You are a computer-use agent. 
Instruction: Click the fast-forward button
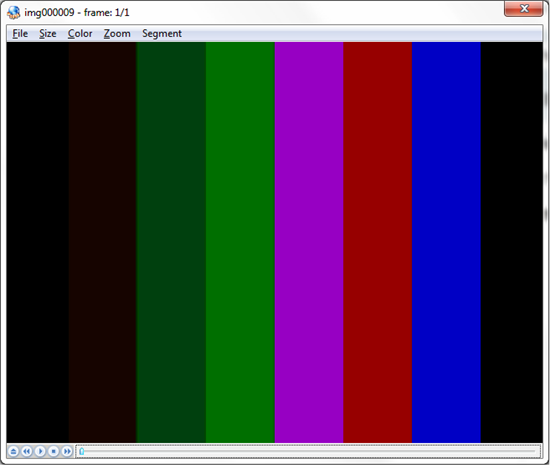67,451
